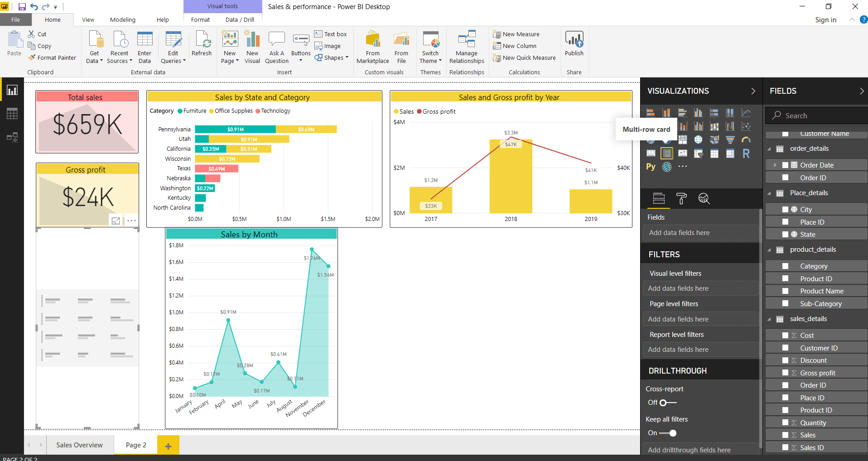Select the Gauge visual icon

tap(747, 139)
